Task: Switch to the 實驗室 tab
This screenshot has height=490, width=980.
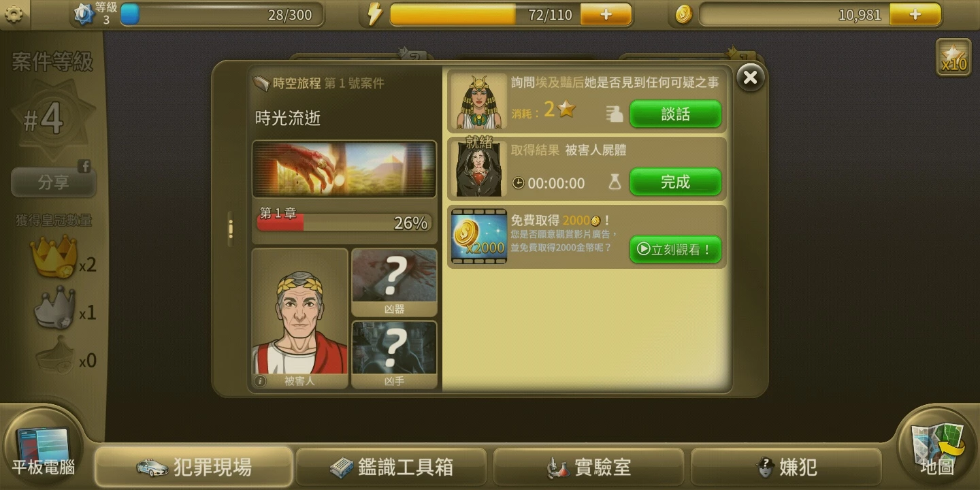Action: pos(589,467)
